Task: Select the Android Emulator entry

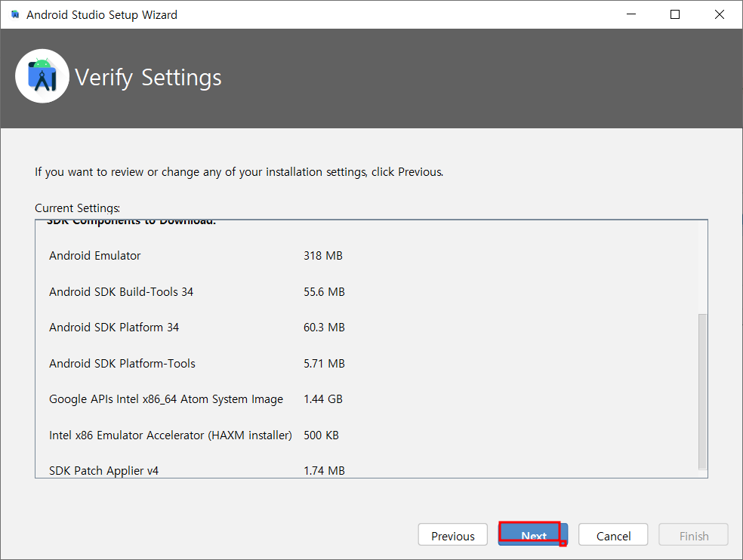Action: click(x=95, y=256)
